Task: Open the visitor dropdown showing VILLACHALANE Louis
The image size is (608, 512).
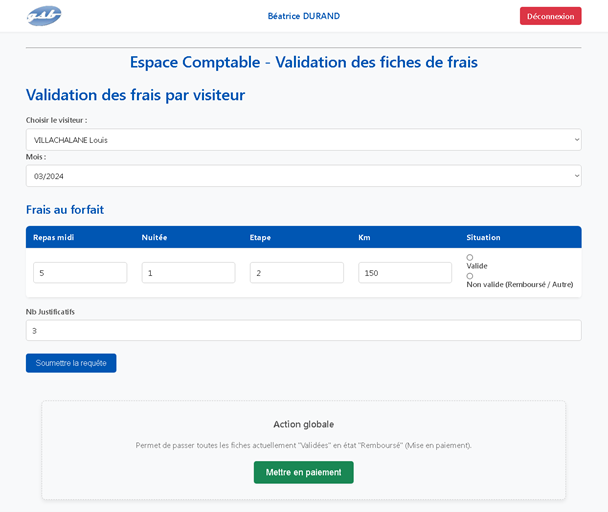Action: click(303, 140)
